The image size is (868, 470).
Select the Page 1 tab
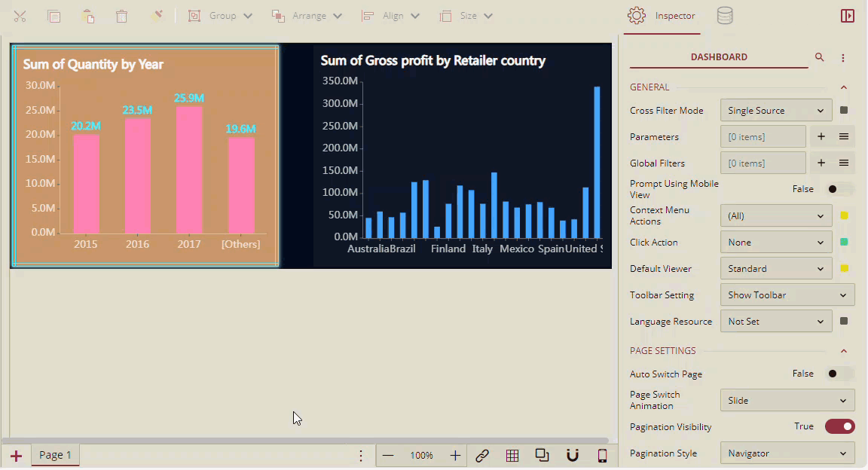pyautogui.click(x=55, y=455)
